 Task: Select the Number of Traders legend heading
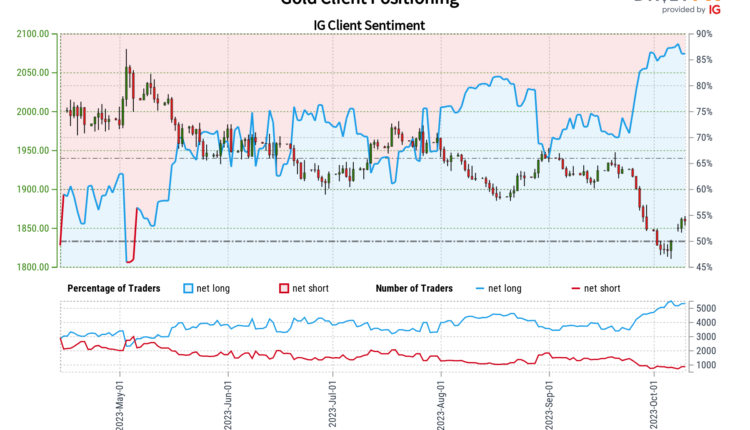coord(413,288)
